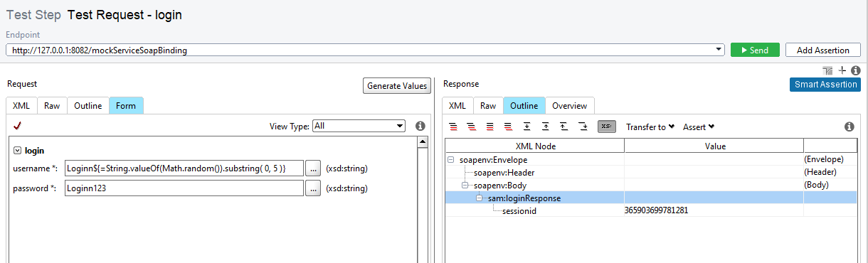Viewport: 868px width, 263px height.
Task: Click the (Body) type cell
Action: (x=817, y=185)
